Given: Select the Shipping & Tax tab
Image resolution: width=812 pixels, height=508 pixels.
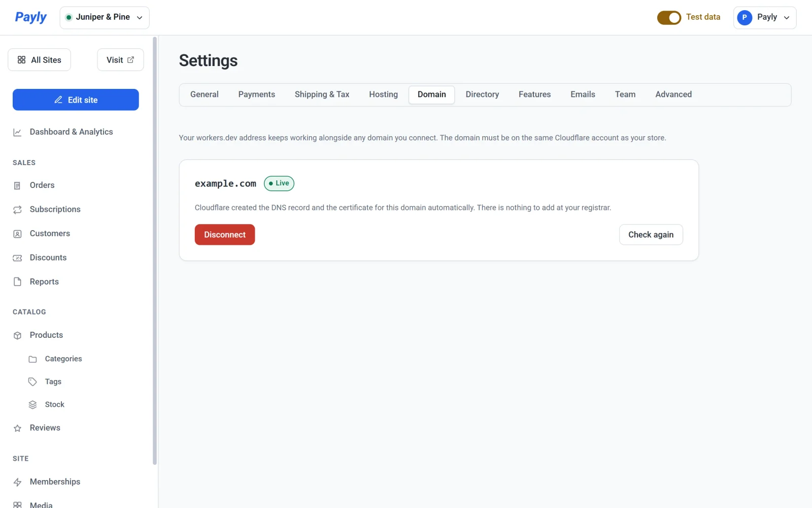Looking at the screenshot, I should 322,94.
